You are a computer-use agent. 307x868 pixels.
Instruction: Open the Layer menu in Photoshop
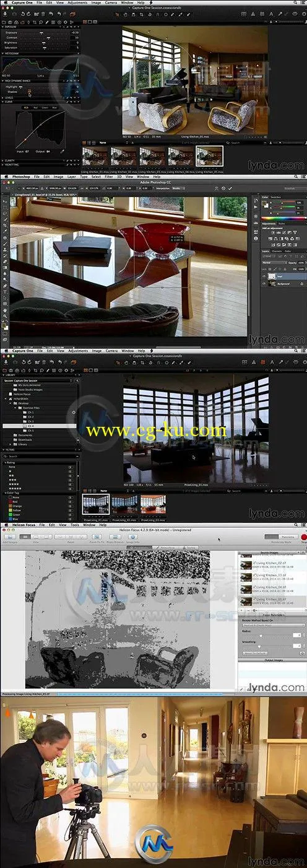(x=71, y=177)
